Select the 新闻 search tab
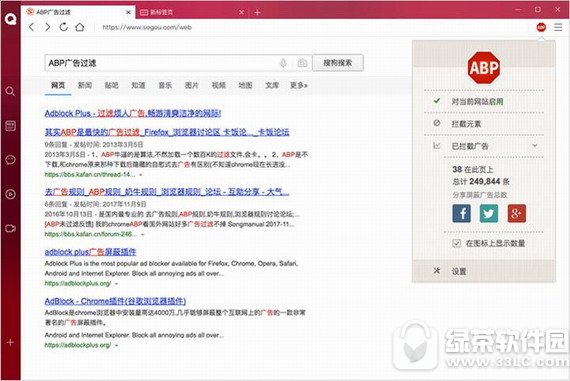This screenshot has height=381, width=570. point(85,85)
